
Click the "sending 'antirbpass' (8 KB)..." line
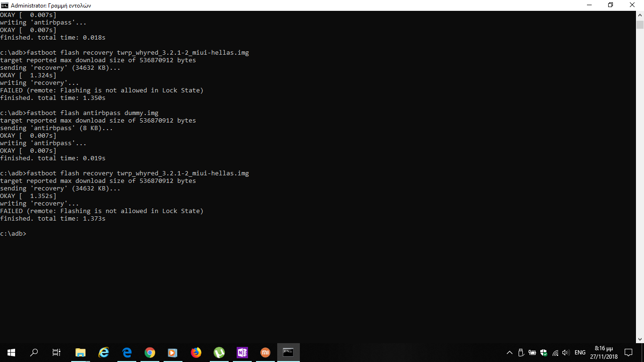(57, 128)
